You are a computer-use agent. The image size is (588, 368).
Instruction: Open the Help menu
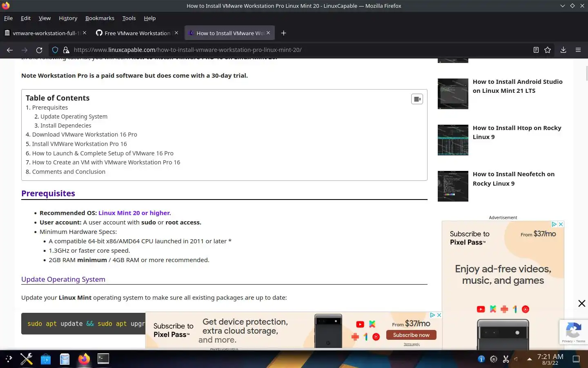[x=150, y=18]
